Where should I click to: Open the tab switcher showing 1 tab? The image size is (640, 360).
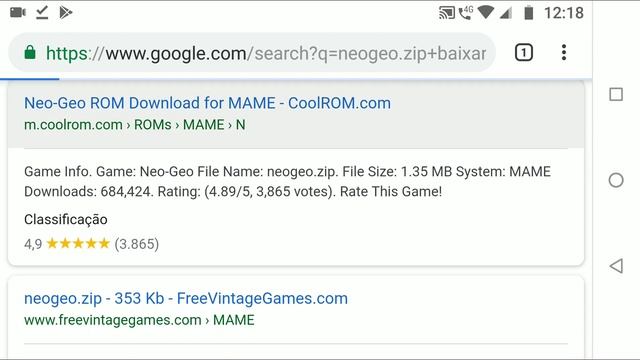point(524,53)
